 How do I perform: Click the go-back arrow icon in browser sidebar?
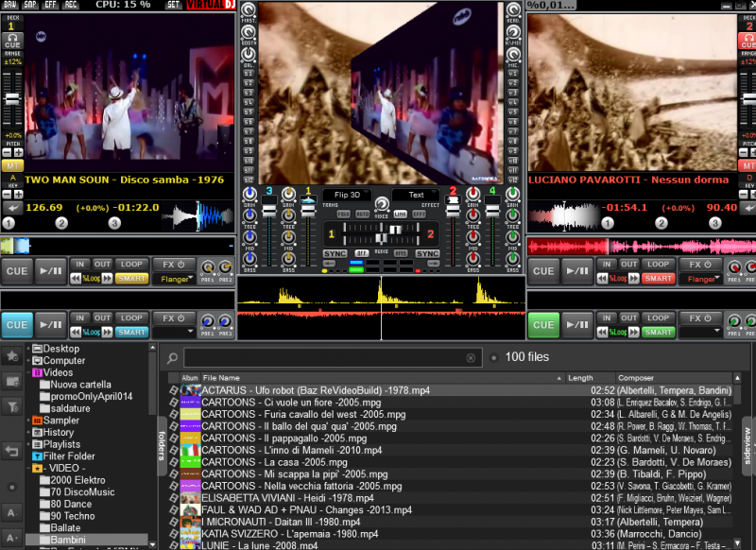12,451
